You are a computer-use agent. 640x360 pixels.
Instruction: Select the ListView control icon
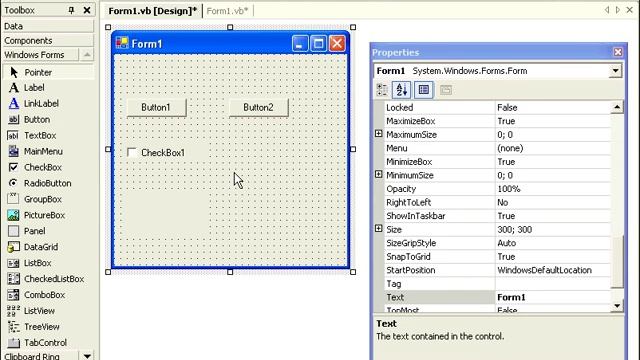tap(13, 311)
